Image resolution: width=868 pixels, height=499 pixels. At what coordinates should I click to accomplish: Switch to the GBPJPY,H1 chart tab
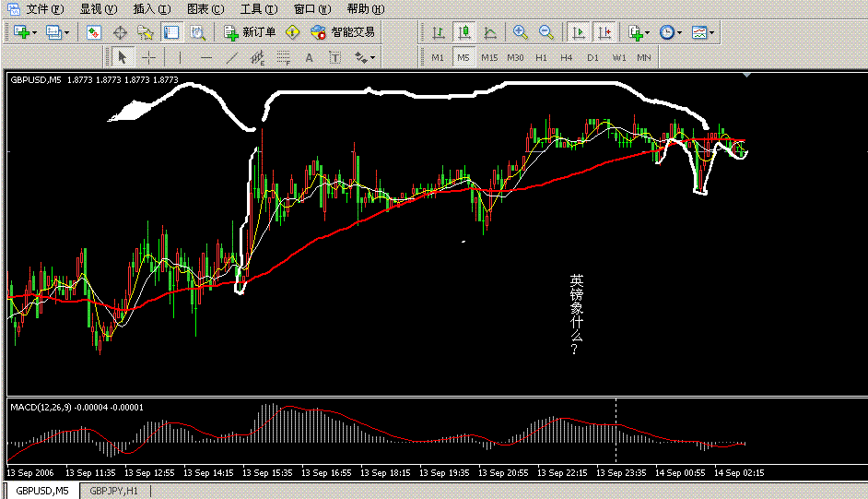tap(114, 491)
